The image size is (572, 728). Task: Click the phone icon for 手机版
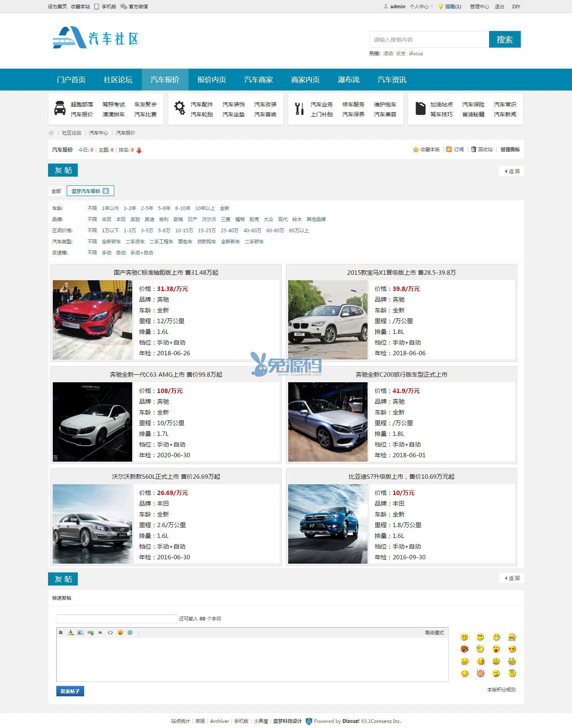click(x=96, y=7)
